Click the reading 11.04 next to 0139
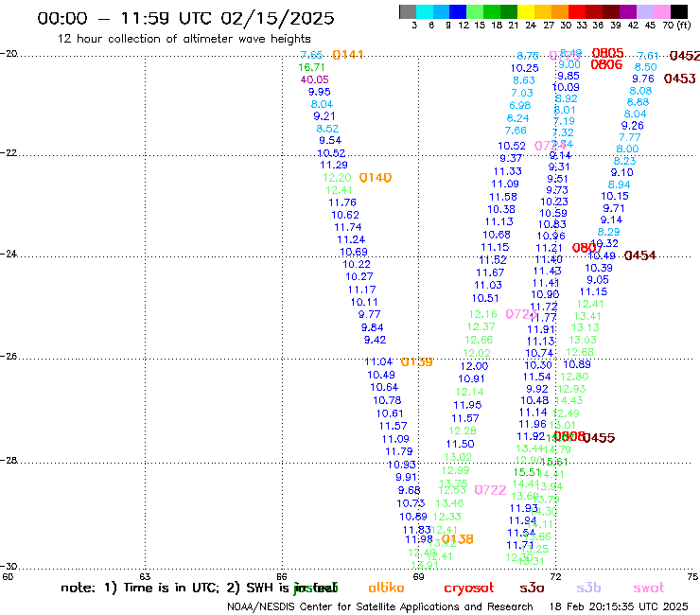The image size is (700, 615). point(378,361)
